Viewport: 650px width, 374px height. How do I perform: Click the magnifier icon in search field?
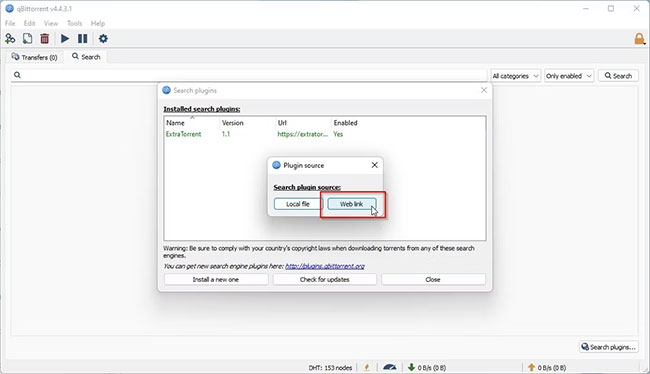coord(17,75)
